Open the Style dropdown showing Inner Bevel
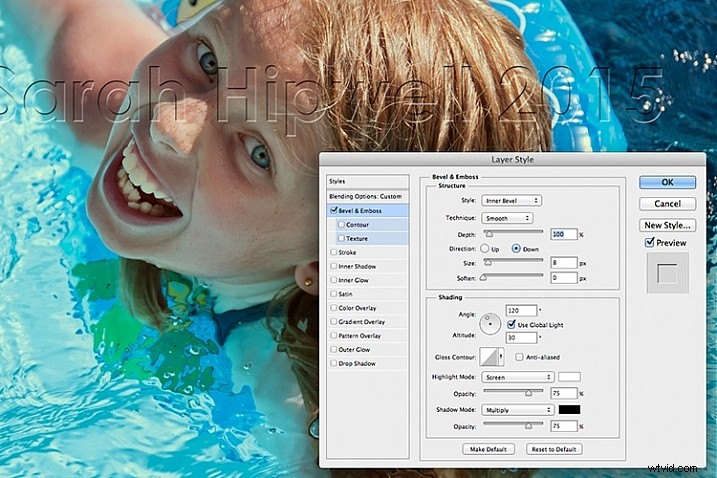Screen dimensions: 717x478 tap(511, 200)
